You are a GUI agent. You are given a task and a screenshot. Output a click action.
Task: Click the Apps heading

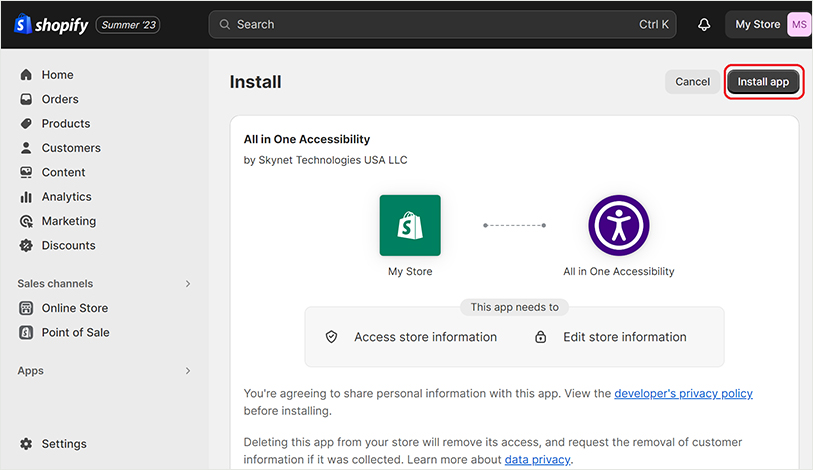[x=31, y=371]
